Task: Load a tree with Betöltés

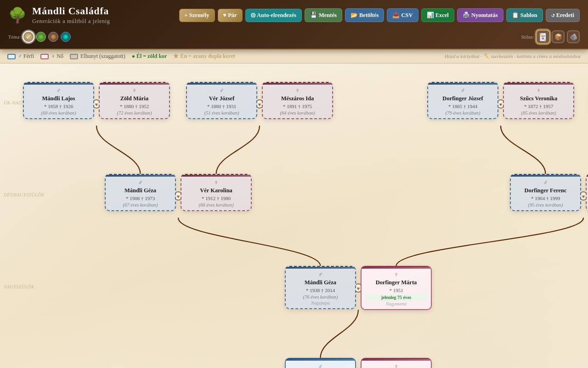Action: [365, 15]
